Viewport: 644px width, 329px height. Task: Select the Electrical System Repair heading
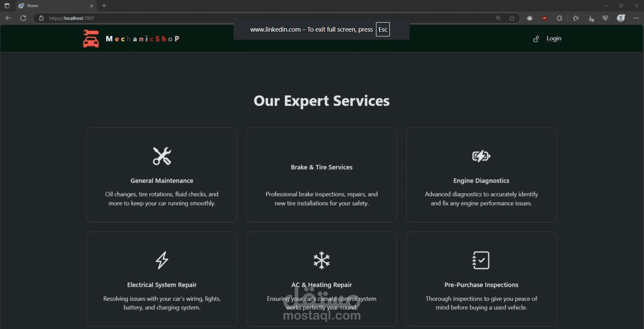pyautogui.click(x=162, y=285)
